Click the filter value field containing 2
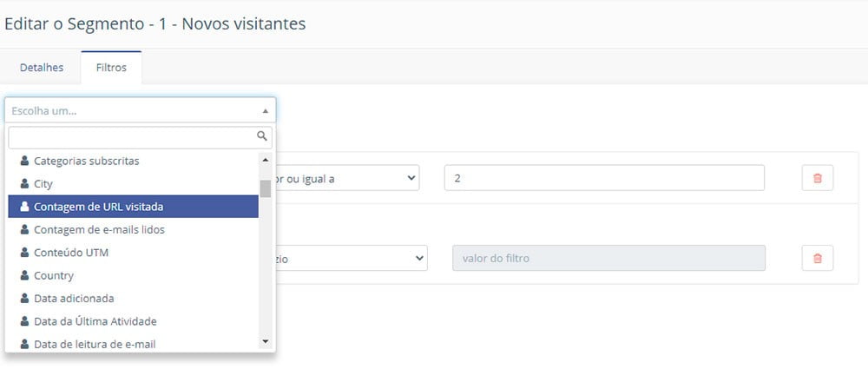868x389 pixels. pos(603,178)
